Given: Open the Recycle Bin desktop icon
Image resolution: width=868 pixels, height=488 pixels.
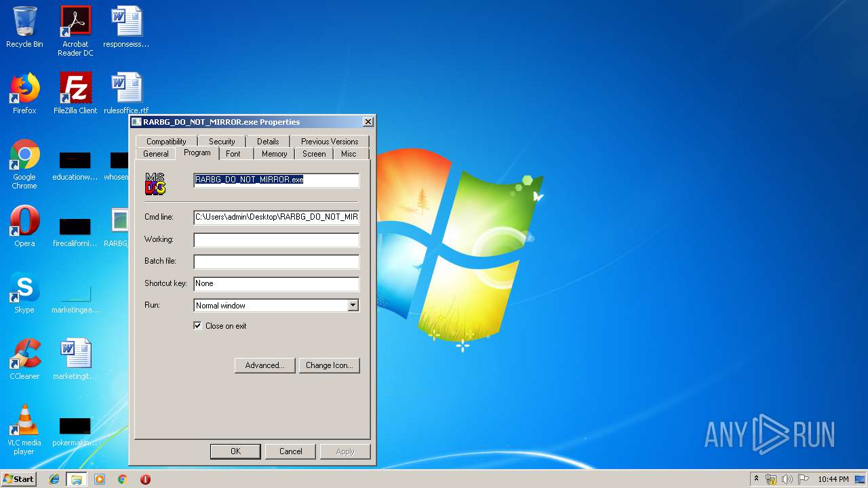Looking at the screenshot, I should pos(24,27).
